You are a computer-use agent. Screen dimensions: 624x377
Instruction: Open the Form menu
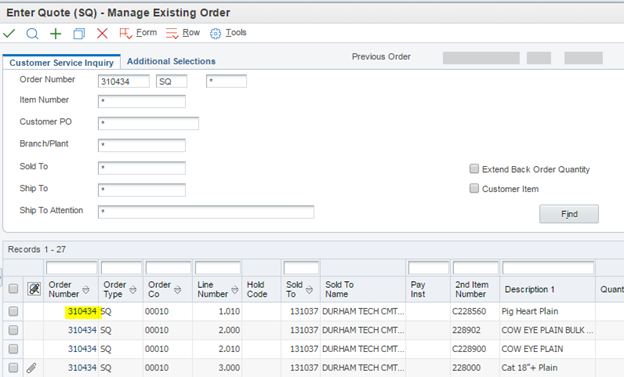[x=138, y=33]
